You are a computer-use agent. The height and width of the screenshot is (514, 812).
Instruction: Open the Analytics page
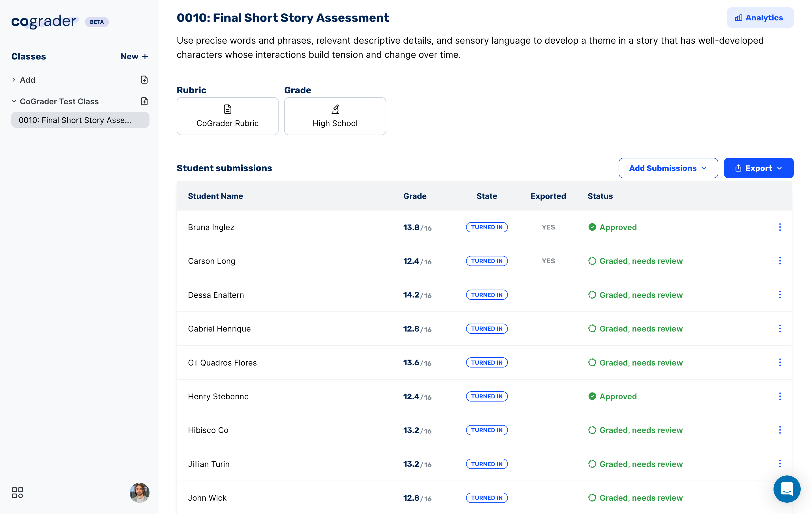tap(760, 18)
